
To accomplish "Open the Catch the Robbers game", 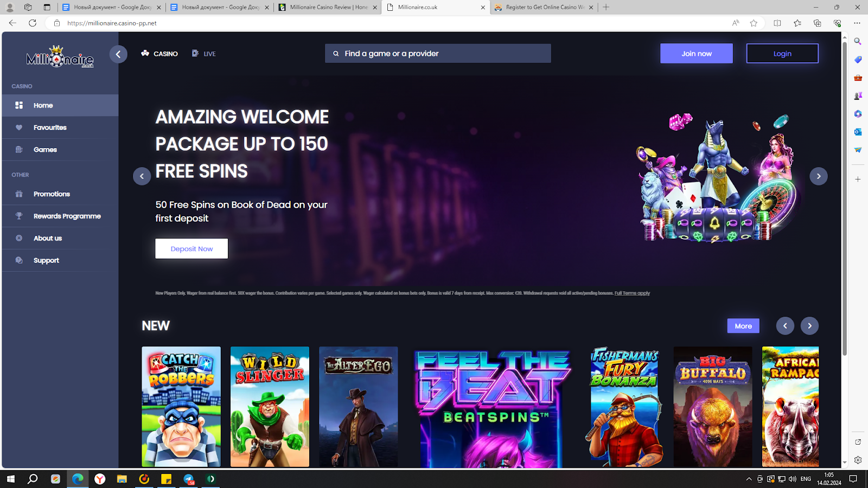I will (x=181, y=407).
